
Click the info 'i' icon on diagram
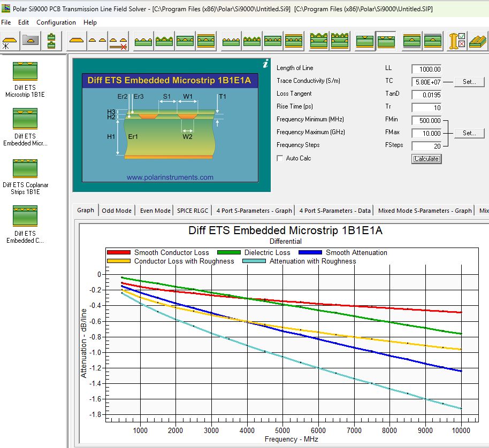click(x=265, y=64)
